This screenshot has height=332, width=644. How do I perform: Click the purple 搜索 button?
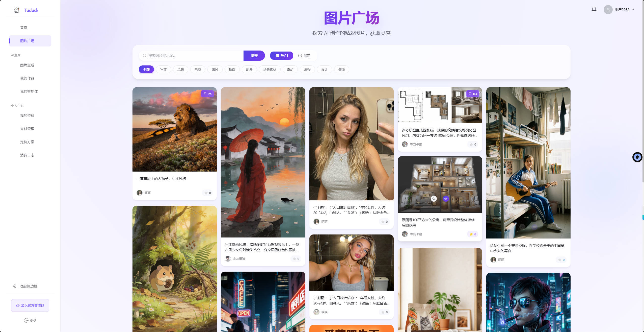(x=254, y=56)
